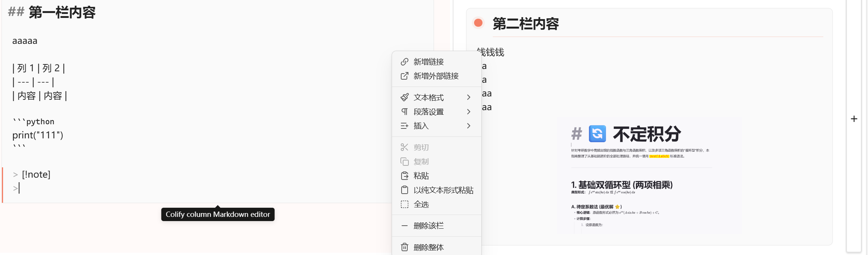Image resolution: width=868 pixels, height=255 pixels.
Task: Click the empty quote line below [!note]
Action: point(16,188)
